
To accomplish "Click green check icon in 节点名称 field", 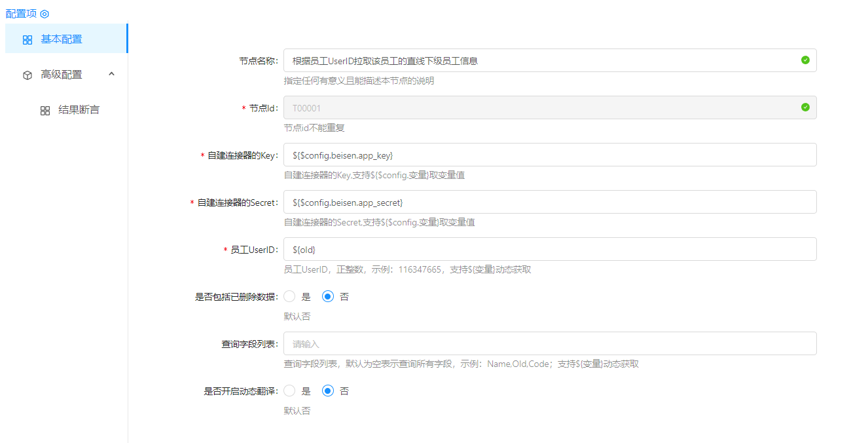I will (x=805, y=60).
